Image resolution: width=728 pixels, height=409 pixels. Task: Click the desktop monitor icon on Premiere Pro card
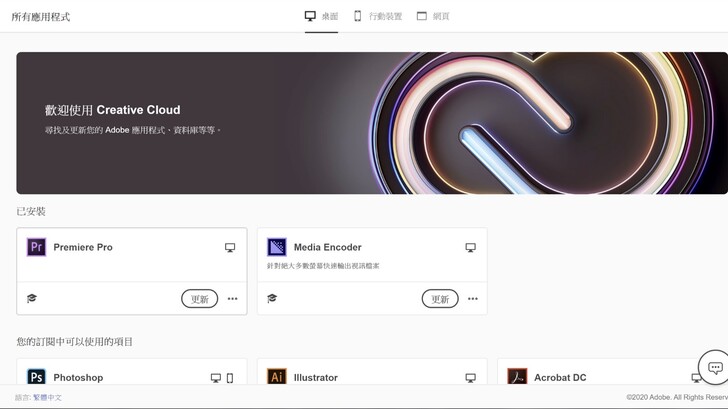[230, 247]
